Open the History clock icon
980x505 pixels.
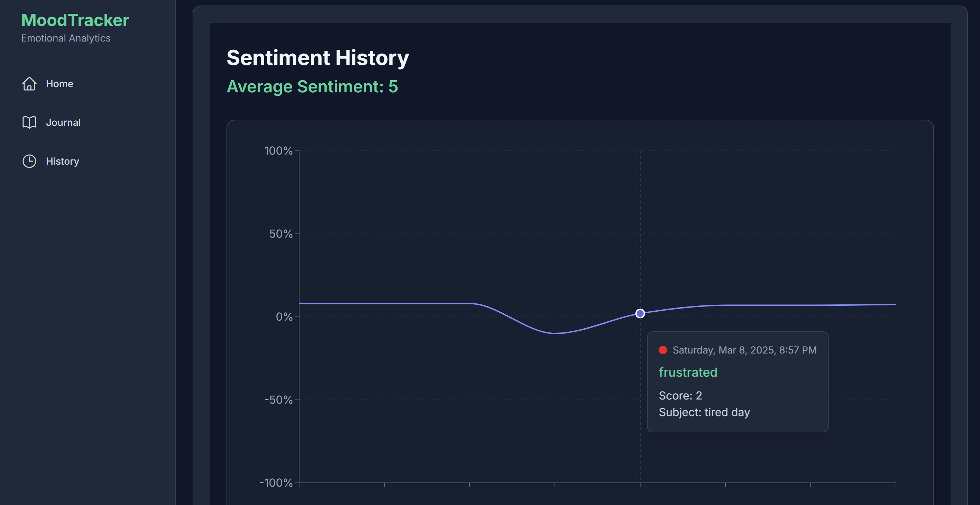coord(29,161)
